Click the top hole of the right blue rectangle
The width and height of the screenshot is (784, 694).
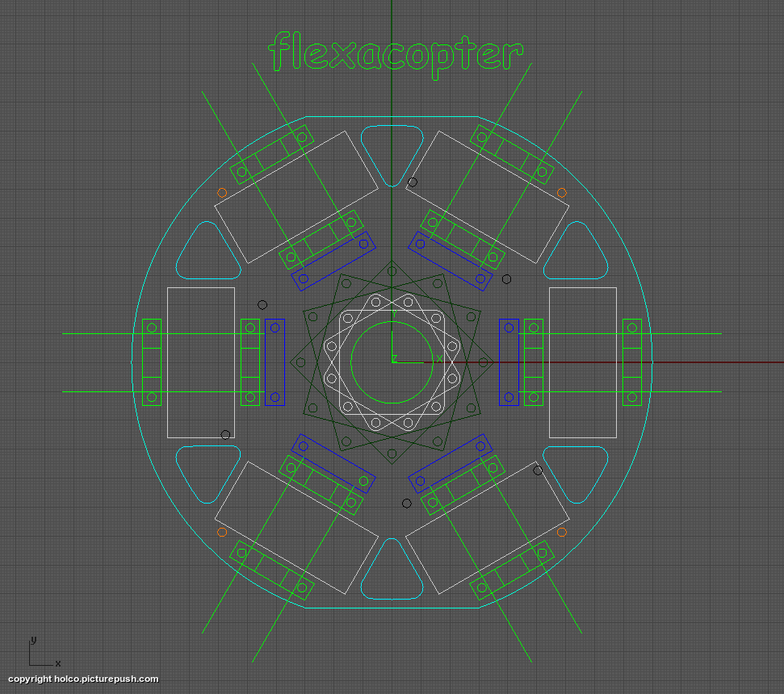coord(509,328)
